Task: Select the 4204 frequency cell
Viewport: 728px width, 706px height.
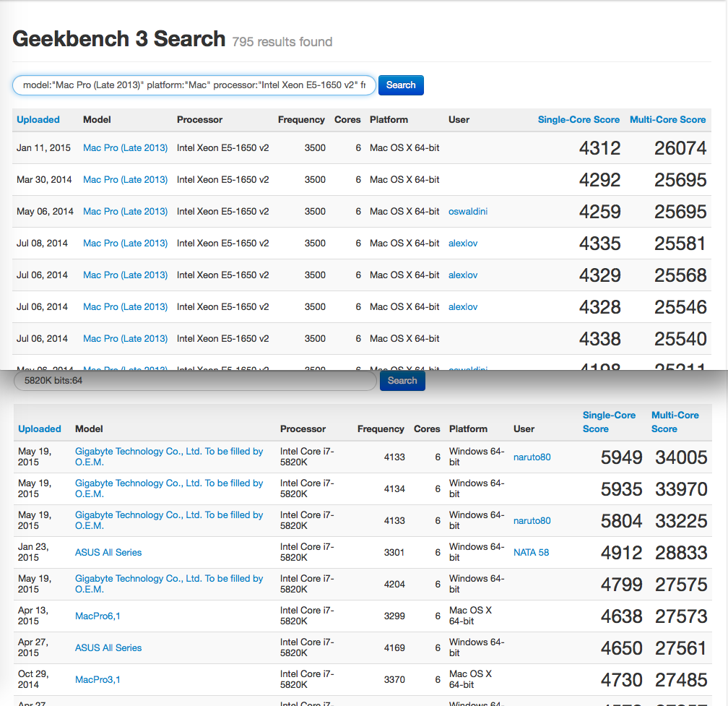Action: (394, 584)
